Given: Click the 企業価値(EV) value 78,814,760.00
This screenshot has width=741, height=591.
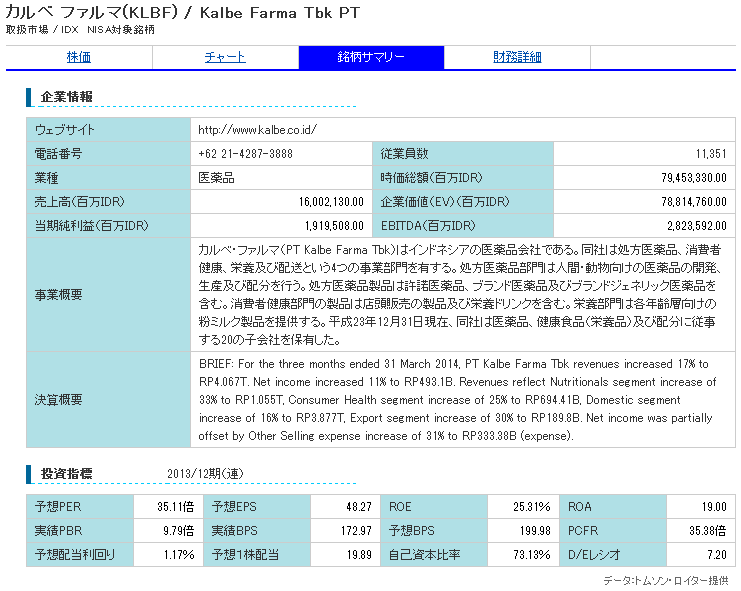Looking at the screenshot, I should 694,202.
